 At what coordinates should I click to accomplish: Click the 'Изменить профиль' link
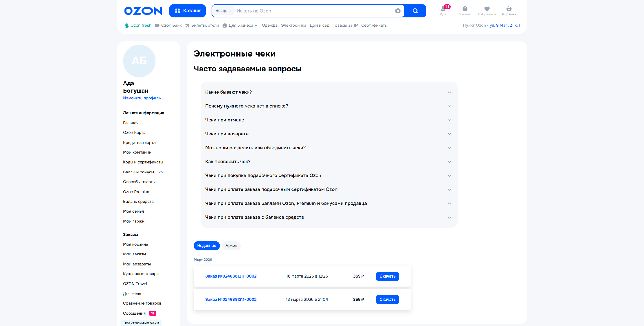(x=142, y=98)
